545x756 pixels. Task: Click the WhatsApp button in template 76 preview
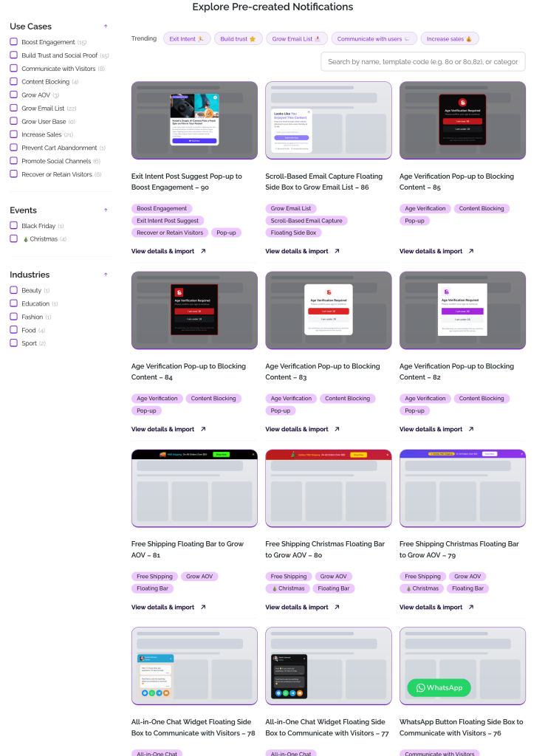(x=439, y=687)
